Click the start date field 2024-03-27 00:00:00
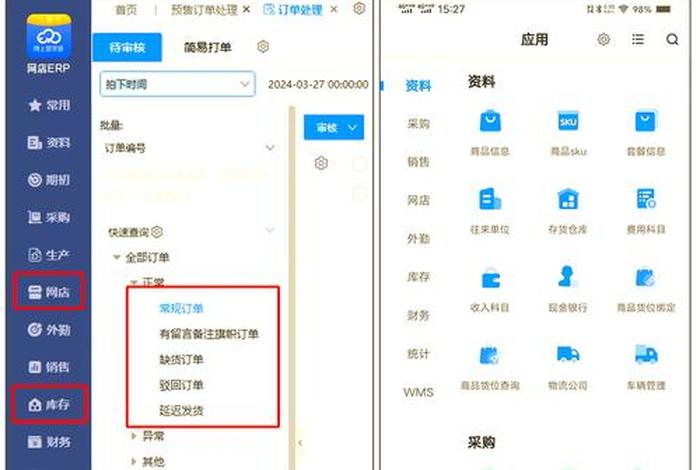Viewport: 700px width, 470px height. tap(318, 84)
